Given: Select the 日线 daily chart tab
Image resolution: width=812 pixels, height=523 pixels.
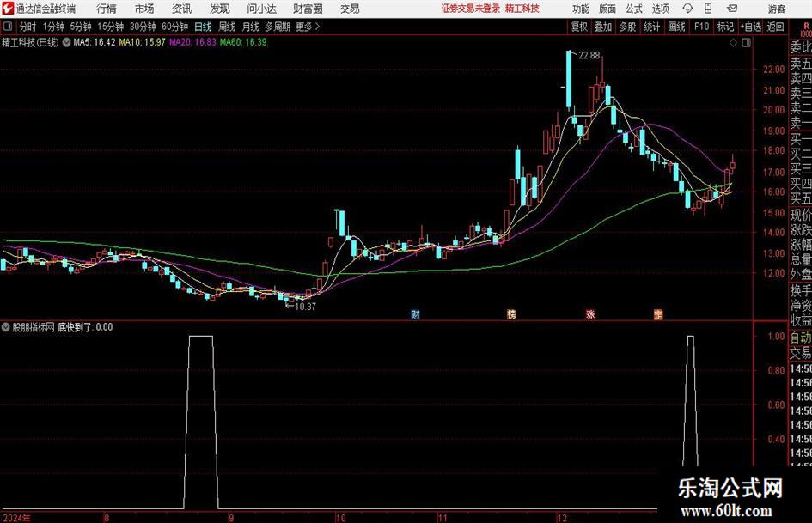Looking at the screenshot, I should pos(203,27).
